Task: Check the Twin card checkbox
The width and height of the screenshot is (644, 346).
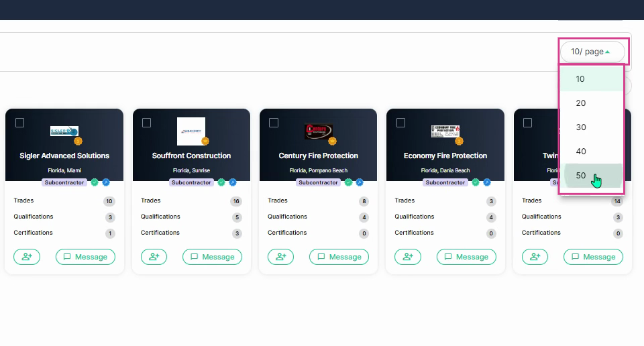Action: pyautogui.click(x=528, y=123)
